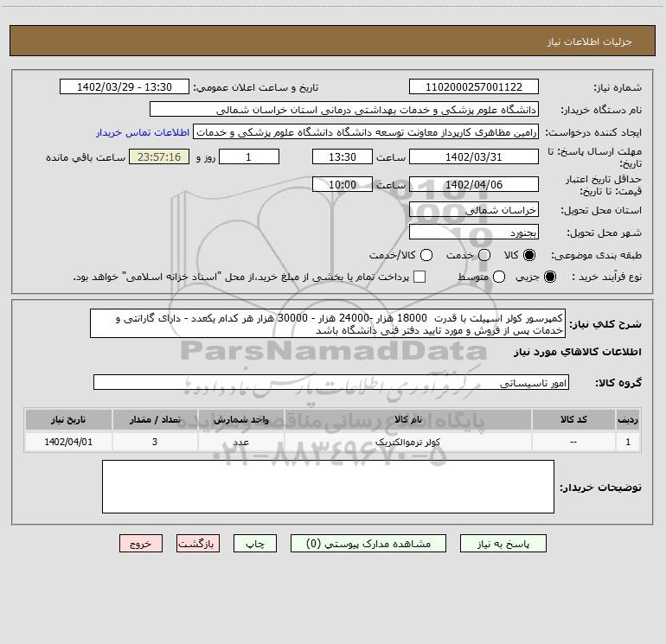
Task: Select the کالا/خدمت radio button
Action: pos(426,255)
